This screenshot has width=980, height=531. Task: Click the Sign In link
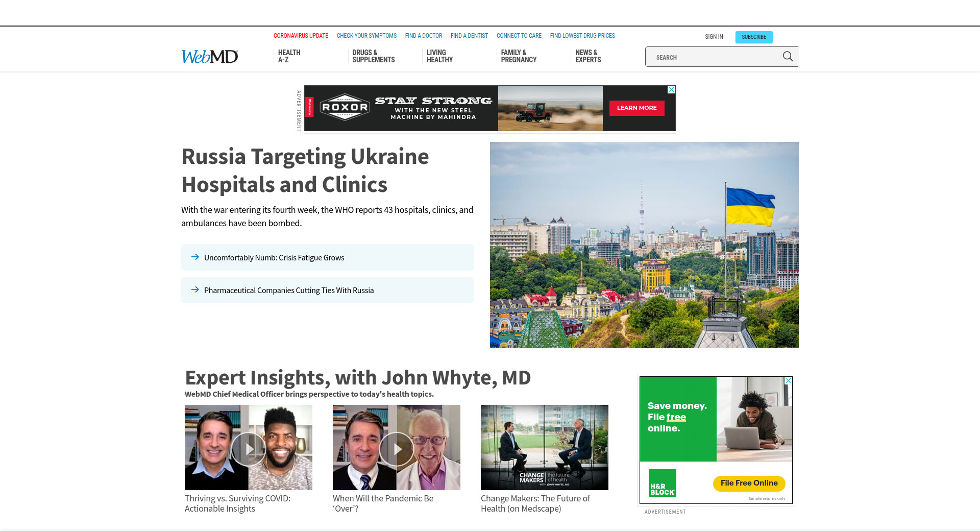tap(714, 37)
